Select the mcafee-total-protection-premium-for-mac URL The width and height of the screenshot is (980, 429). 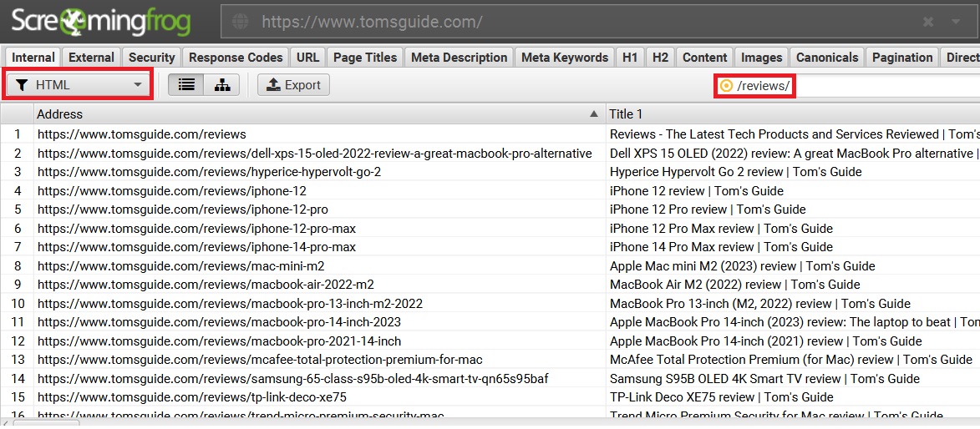(x=259, y=360)
